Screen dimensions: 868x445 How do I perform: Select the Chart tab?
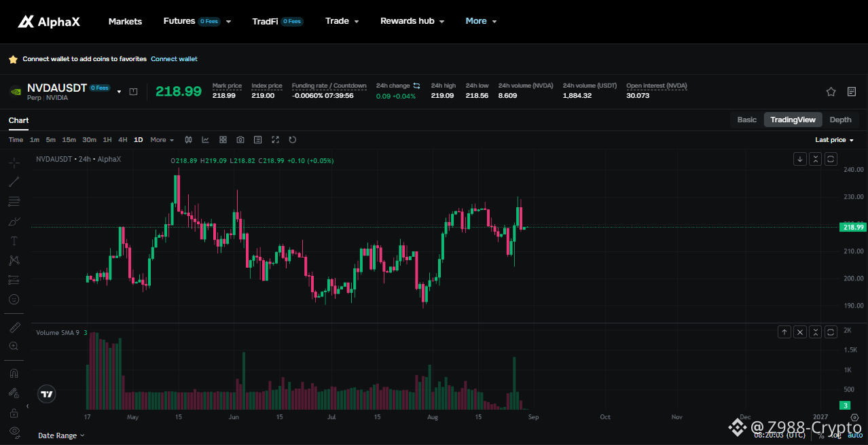19,121
